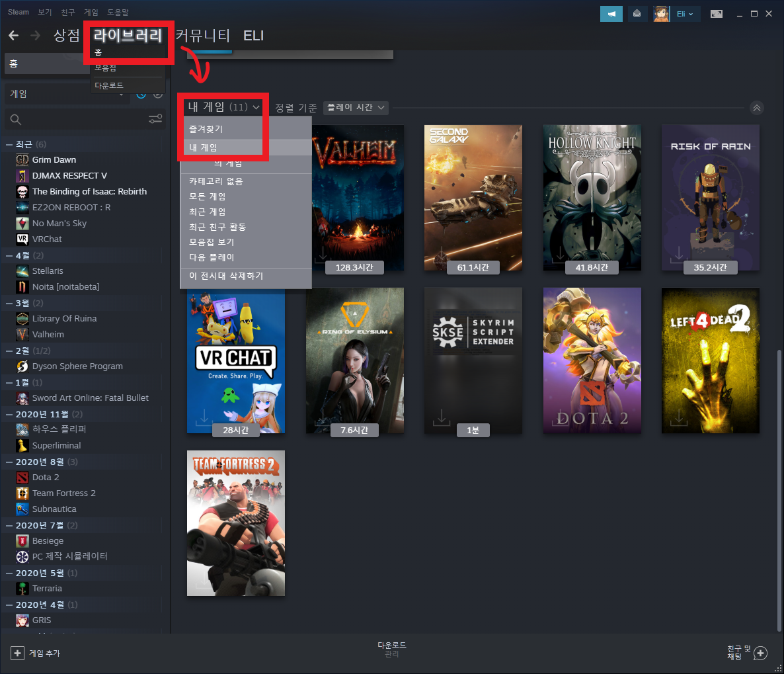This screenshot has width=784, height=674.
Task: Open the Eli account dropdown
Action: tap(685, 14)
